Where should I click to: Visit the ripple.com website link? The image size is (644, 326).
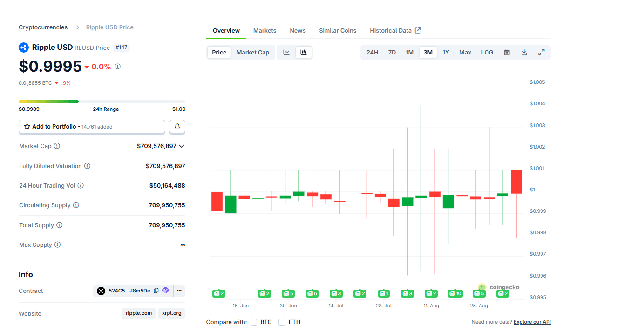point(139,313)
